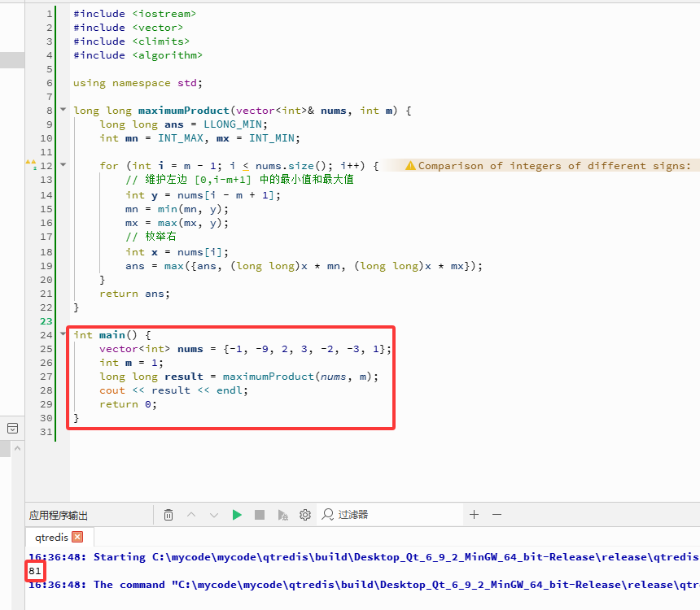Click 'return ans;' on line 21
Image resolution: width=700 pixels, height=610 pixels.
[134, 294]
